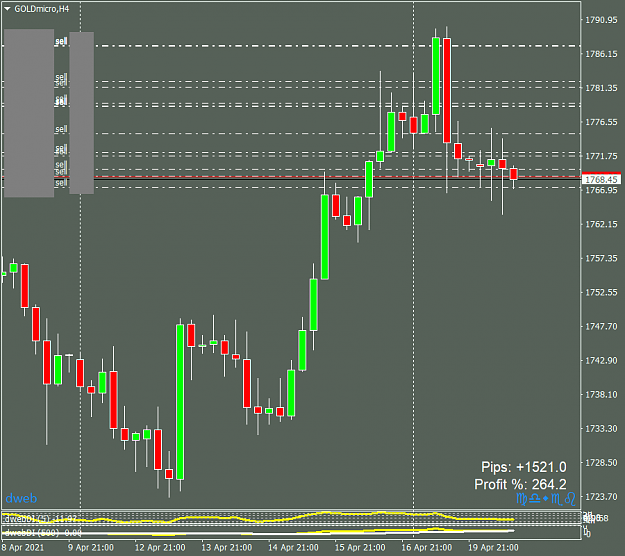Viewport: 625px width, 556px height.
Task: Click the 8 Apr 2021 date label
Action: click(23, 548)
